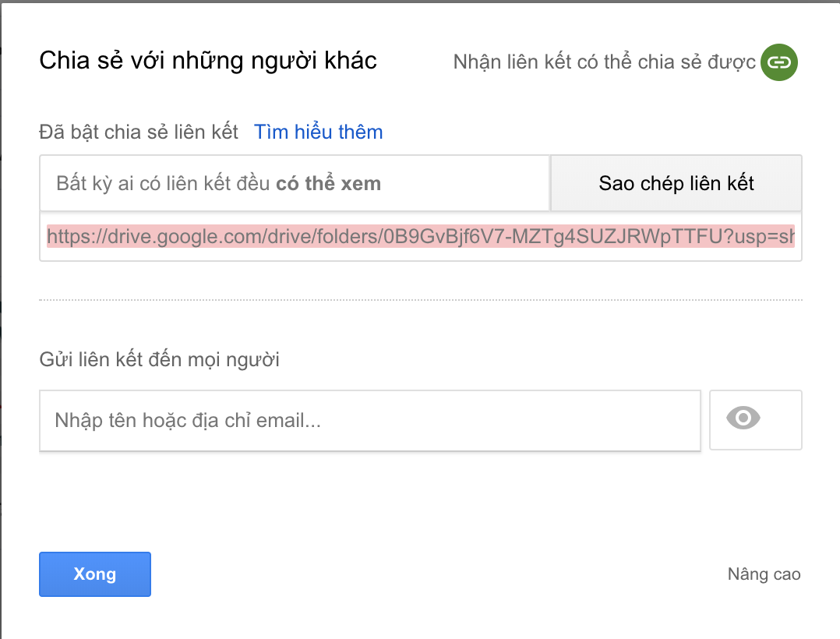Viewport: 840px width, 639px height.
Task: Click the green shareable link icon
Action: point(778,63)
